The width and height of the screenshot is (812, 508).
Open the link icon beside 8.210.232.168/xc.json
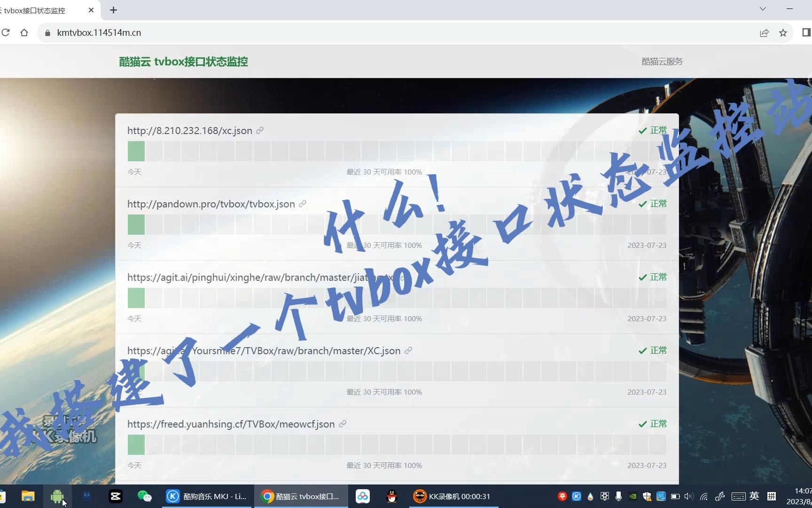260,130
